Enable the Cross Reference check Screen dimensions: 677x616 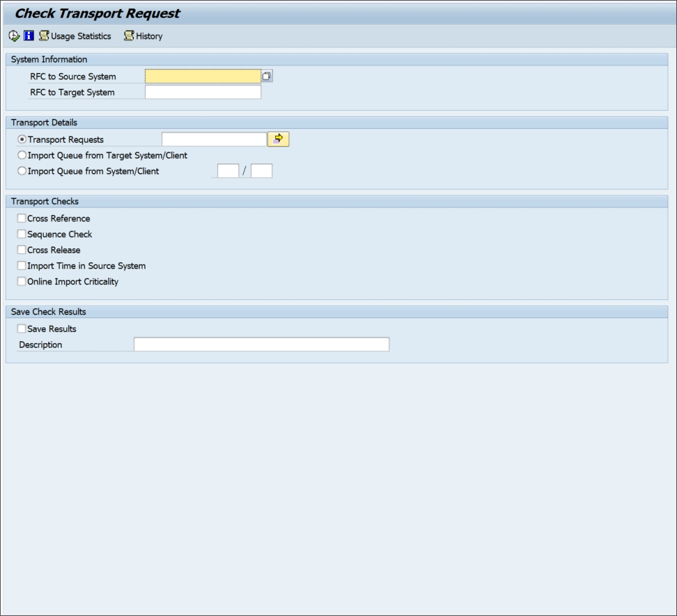click(x=22, y=219)
